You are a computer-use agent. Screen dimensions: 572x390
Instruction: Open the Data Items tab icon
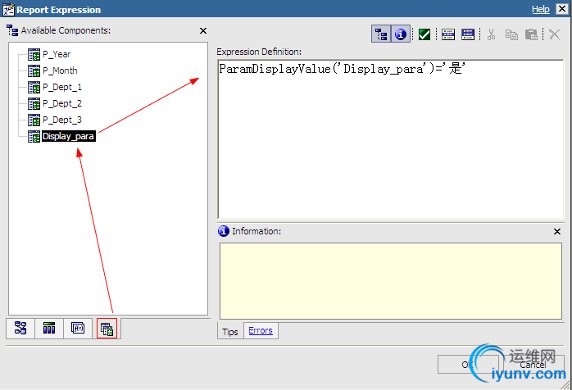pos(49,328)
